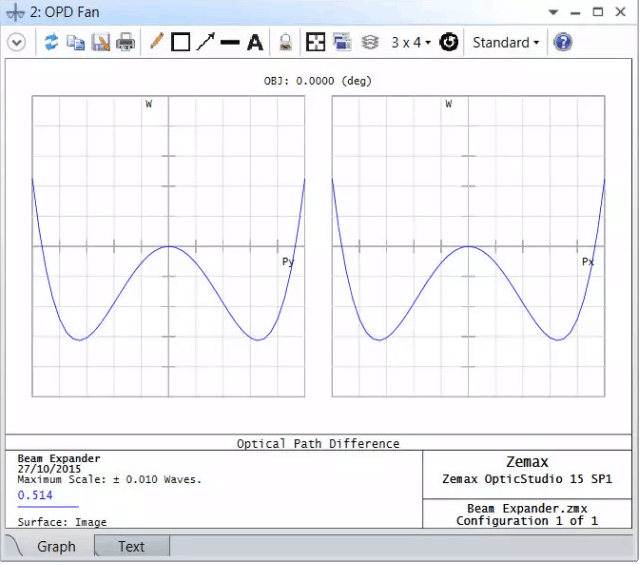Toggle the window lock icon

[285, 42]
